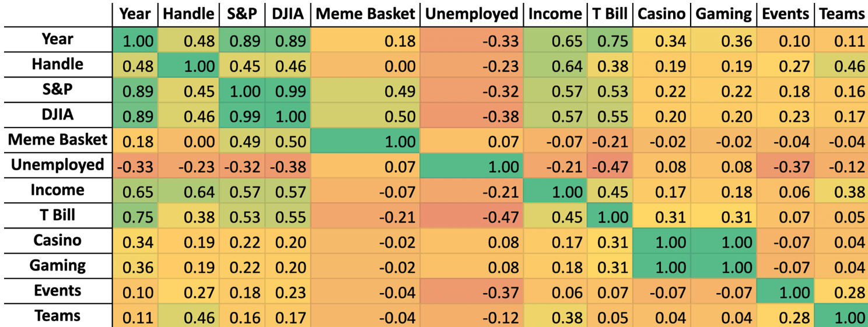The image size is (868, 327).
Task: Click the "T Bill" column header
Action: (x=609, y=14)
